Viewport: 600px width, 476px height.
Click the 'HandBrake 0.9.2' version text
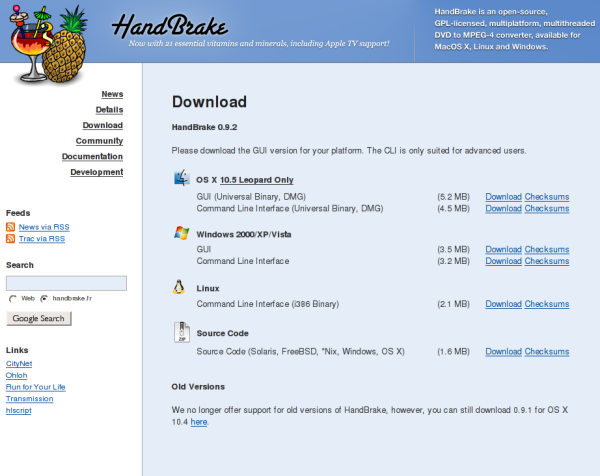click(x=204, y=127)
